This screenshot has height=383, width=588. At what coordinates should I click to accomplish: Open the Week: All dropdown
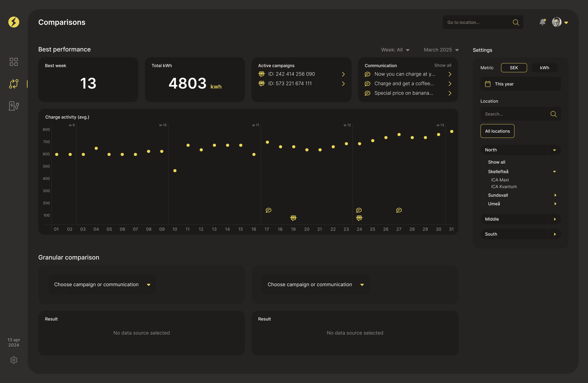[x=395, y=50]
